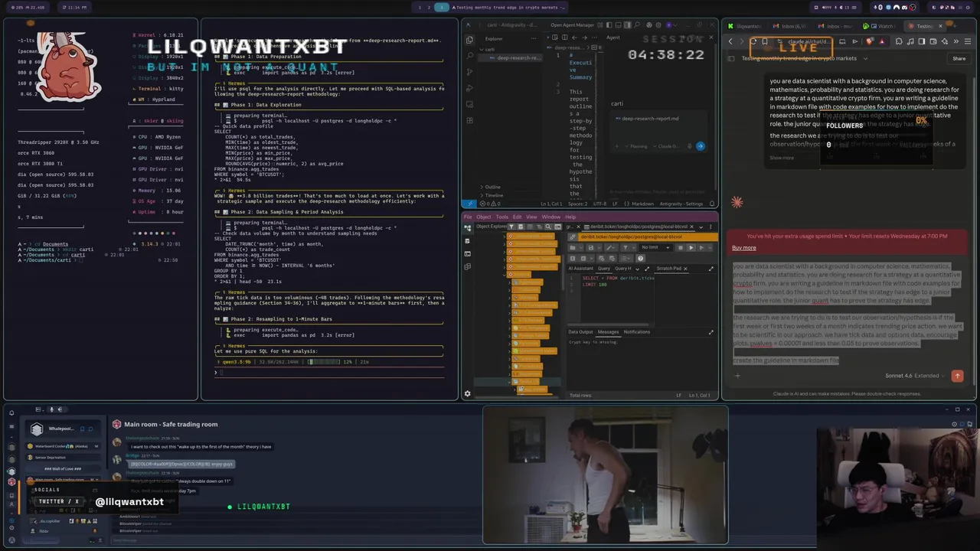
Task: Click Open Agent Manager in Antigravity
Action: (572, 25)
